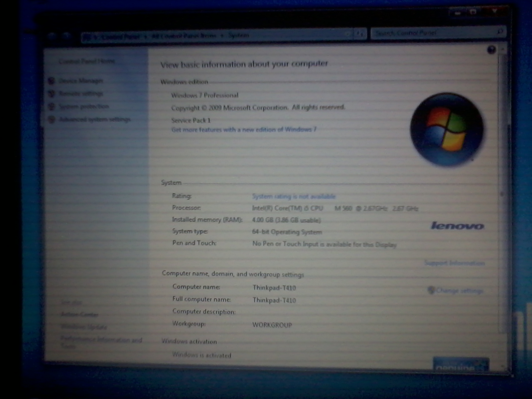
Task: Click the search magnifier icon
Action: coord(499,32)
